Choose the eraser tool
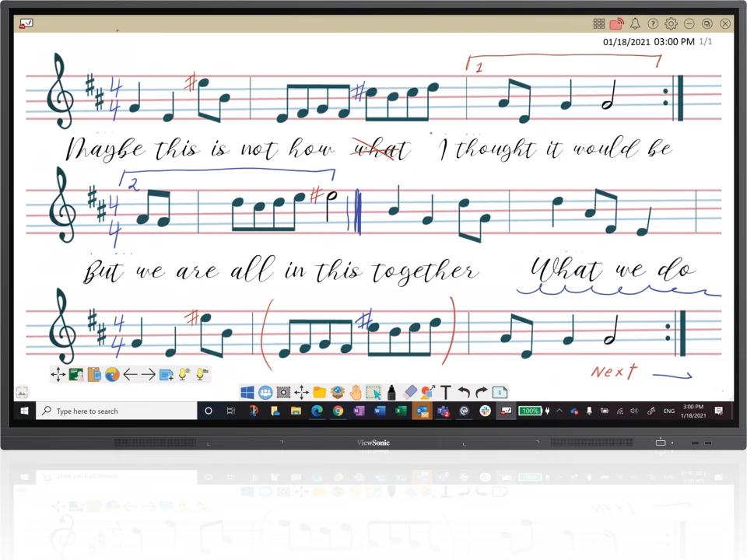 [x=410, y=392]
